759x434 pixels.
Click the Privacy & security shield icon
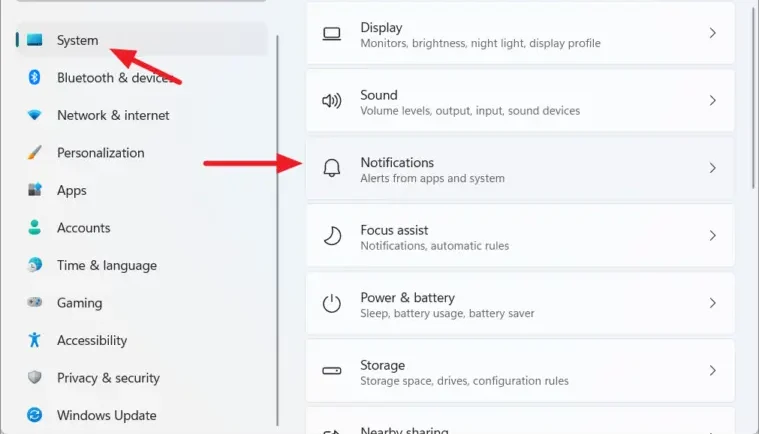(35, 378)
